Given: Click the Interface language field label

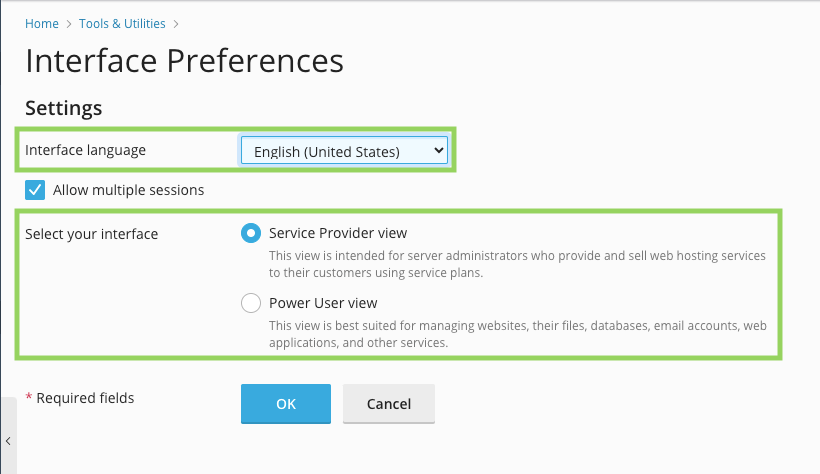Looking at the screenshot, I should pyautogui.click(x=85, y=150).
